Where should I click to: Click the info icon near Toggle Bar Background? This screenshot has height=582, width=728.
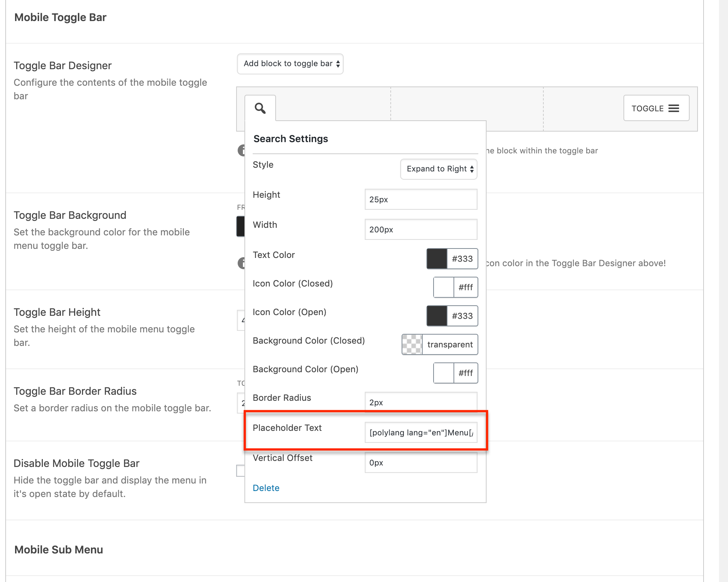[241, 263]
